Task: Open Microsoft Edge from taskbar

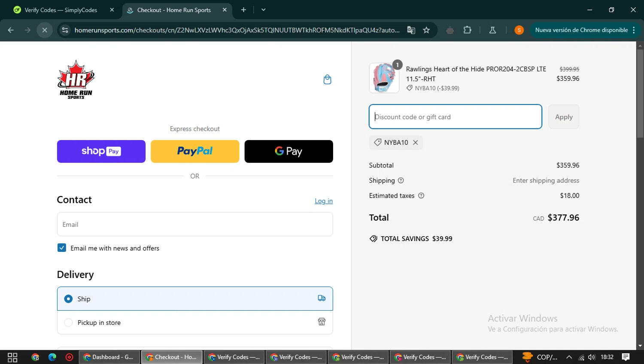Action: pyautogui.click(x=52, y=357)
